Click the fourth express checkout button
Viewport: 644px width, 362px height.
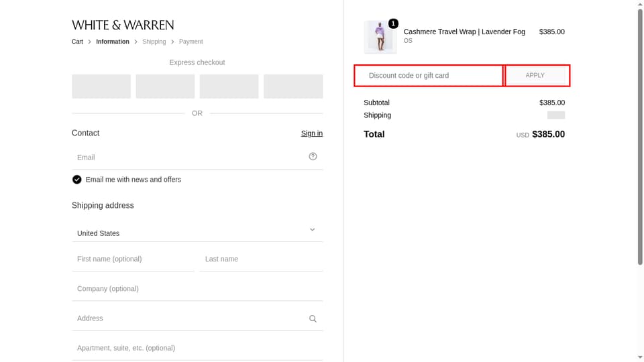coord(293,86)
